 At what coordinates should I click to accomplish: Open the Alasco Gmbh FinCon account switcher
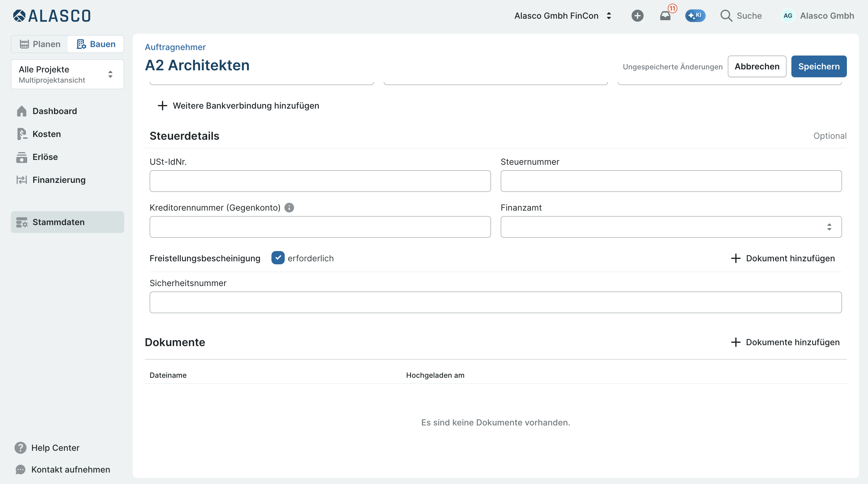click(563, 16)
